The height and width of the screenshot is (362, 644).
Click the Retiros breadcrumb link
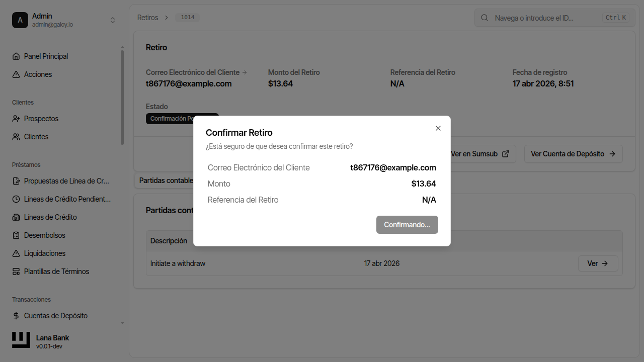pyautogui.click(x=147, y=18)
